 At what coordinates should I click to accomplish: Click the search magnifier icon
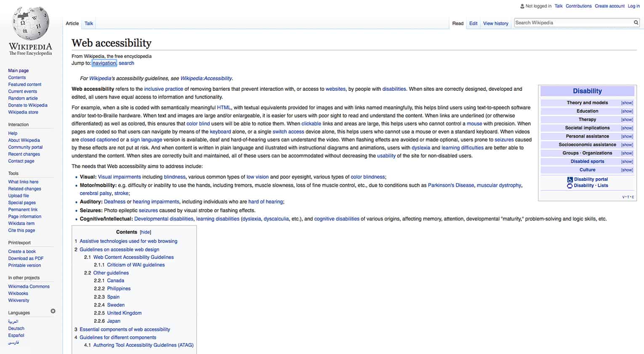coord(636,23)
